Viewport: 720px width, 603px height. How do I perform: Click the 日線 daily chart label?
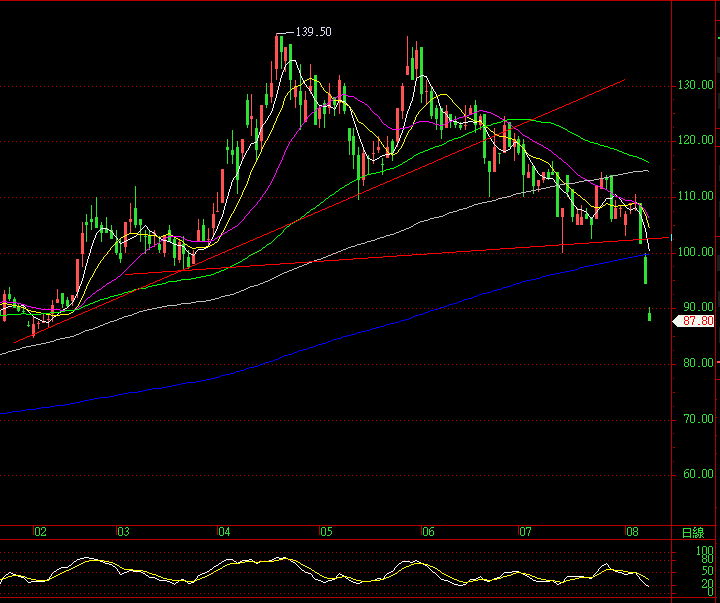[693, 533]
